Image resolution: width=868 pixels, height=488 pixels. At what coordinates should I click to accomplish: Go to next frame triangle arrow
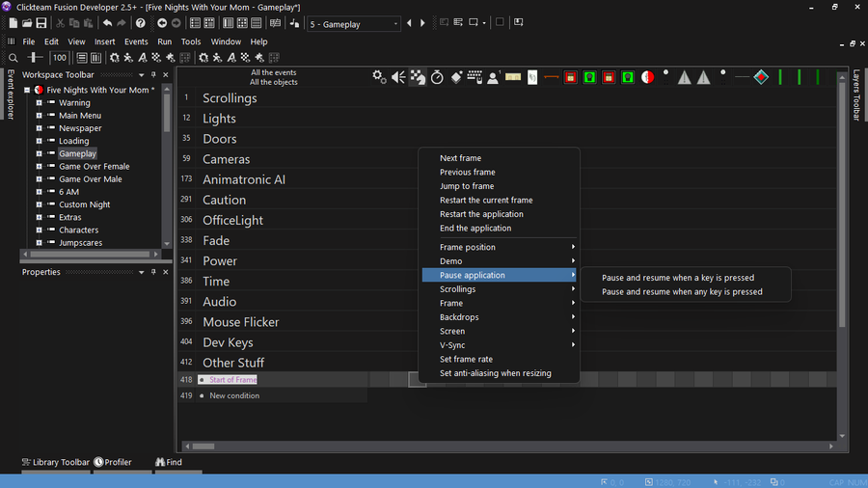(422, 23)
